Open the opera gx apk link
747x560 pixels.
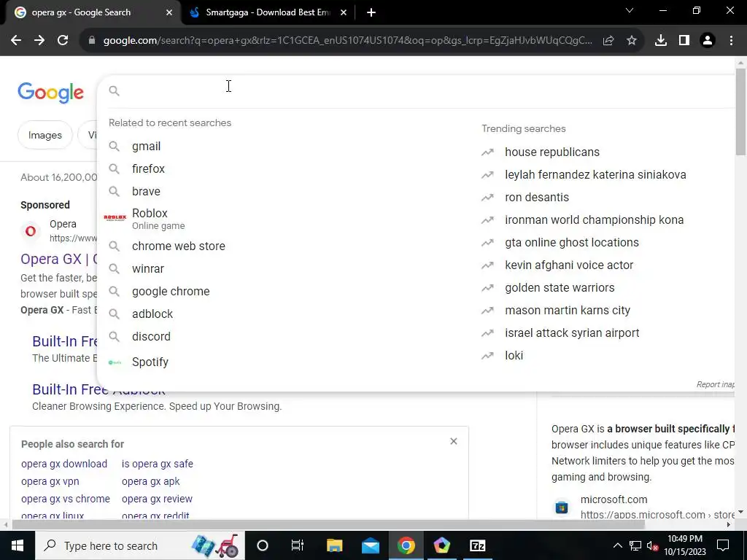[x=150, y=481]
